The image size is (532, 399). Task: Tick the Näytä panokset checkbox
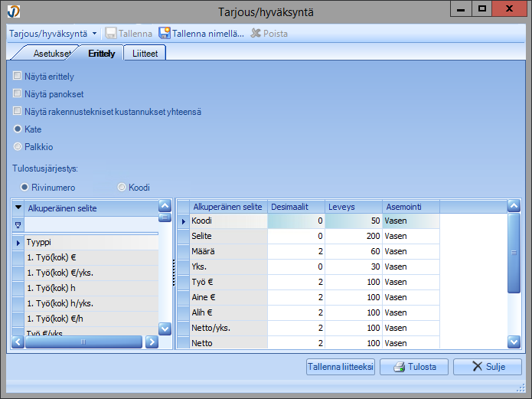pyautogui.click(x=18, y=93)
